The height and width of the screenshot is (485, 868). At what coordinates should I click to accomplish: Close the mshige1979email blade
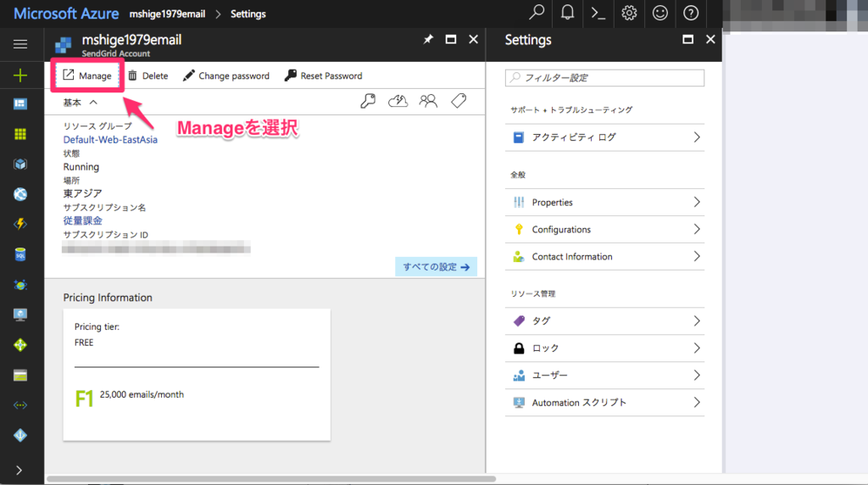click(473, 39)
